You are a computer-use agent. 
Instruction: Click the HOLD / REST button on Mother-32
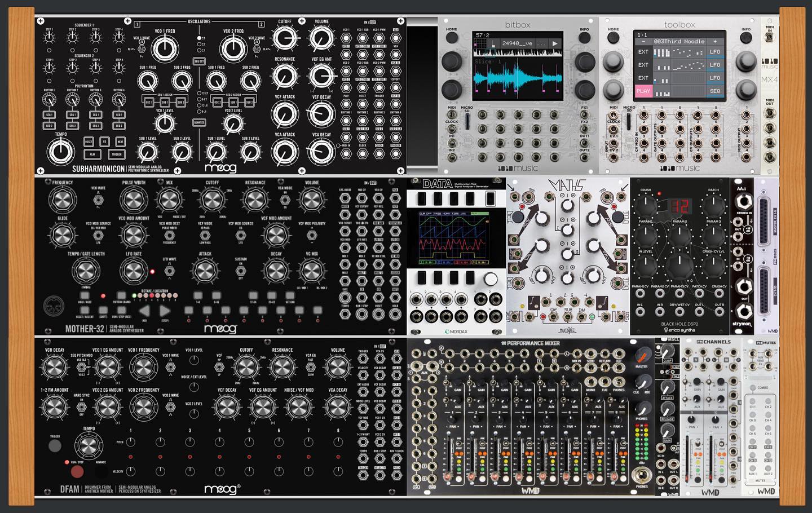coord(85,295)
